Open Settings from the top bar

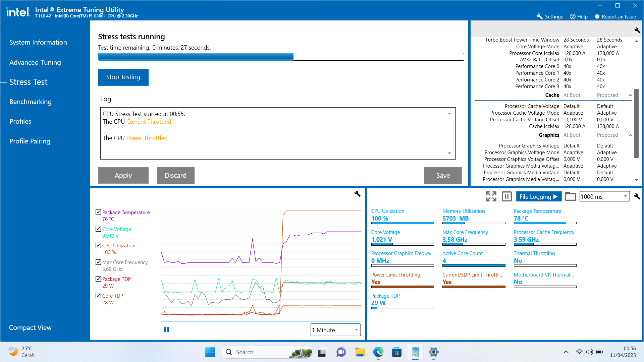click(x=550, y=16)
